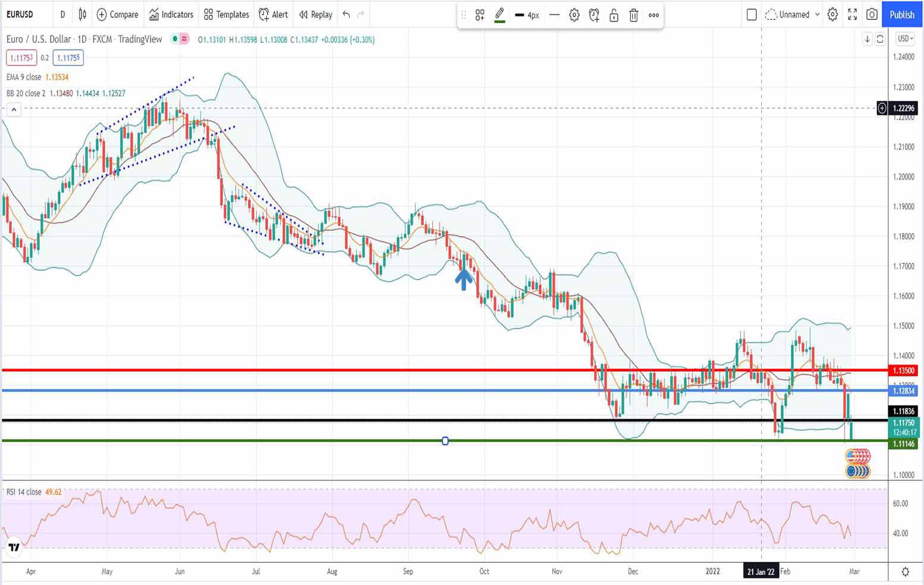Click the Compare symbol button
Screen dimensions: 924x585
tap(117, 14)
